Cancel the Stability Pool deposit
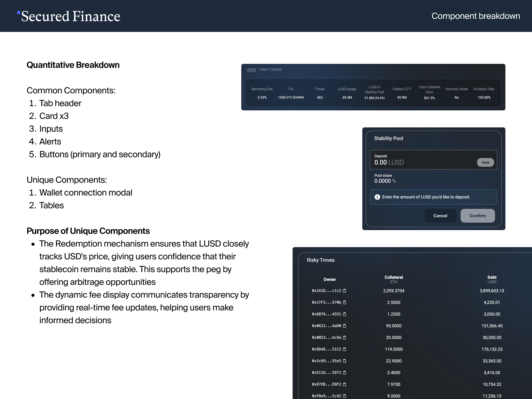This screenshot has width=532, height=399. [x=440, y=216]
